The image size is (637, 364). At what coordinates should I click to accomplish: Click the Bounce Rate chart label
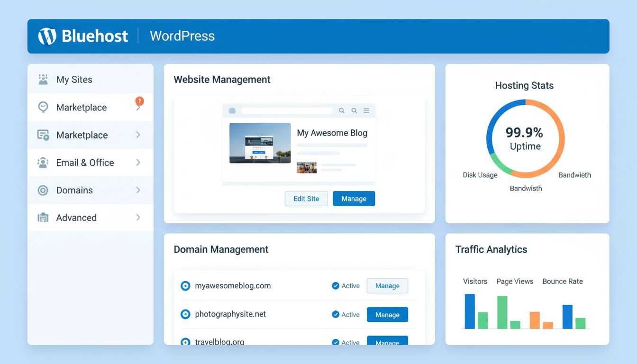tap(563, 281)
